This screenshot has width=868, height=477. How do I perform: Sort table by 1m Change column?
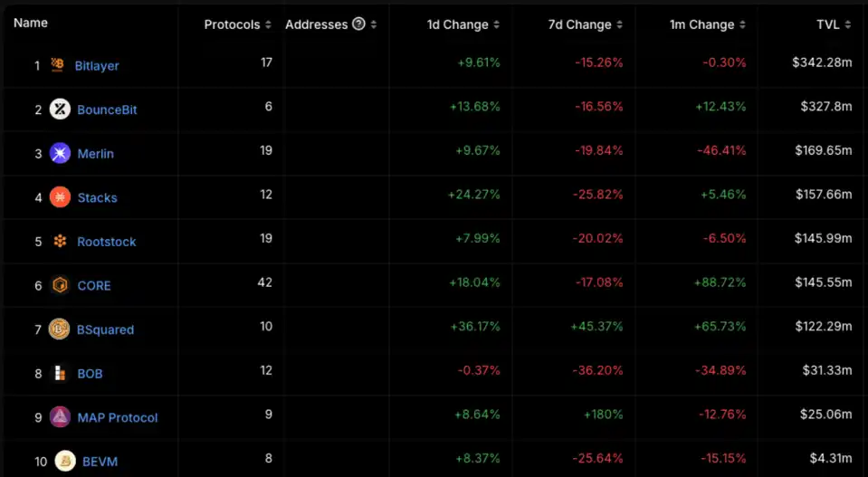pyautogui.click(x=707, y=24)
